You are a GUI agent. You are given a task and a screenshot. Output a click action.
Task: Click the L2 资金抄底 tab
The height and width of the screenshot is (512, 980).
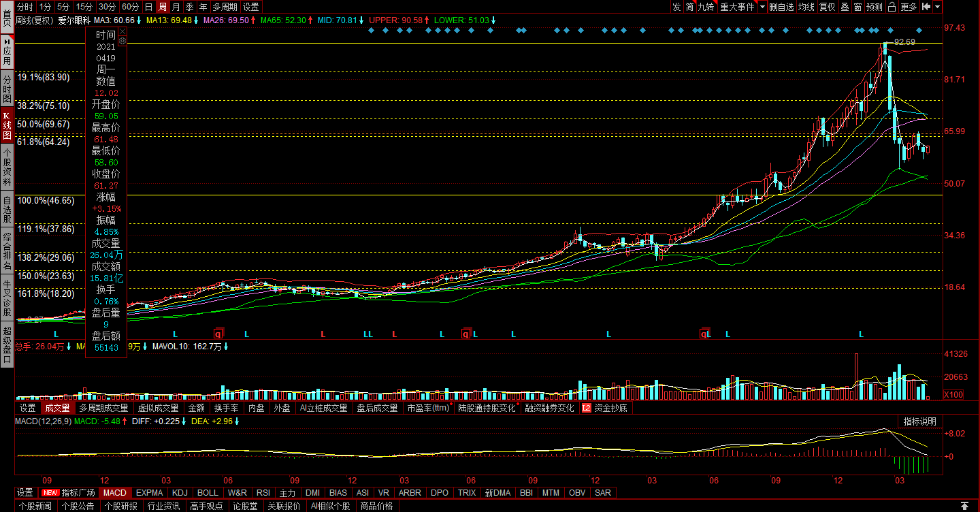(x=605, y=409)
